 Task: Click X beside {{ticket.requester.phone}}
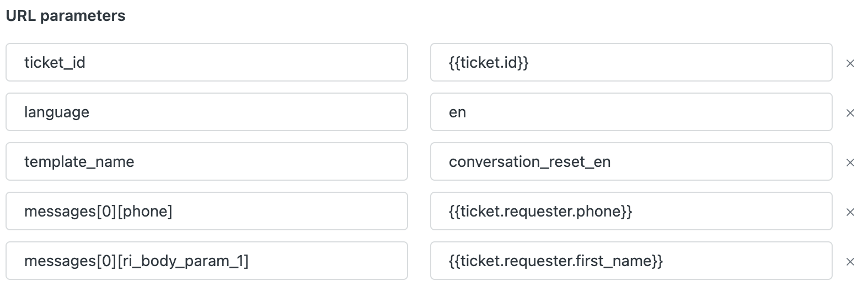tap(850, 212)
